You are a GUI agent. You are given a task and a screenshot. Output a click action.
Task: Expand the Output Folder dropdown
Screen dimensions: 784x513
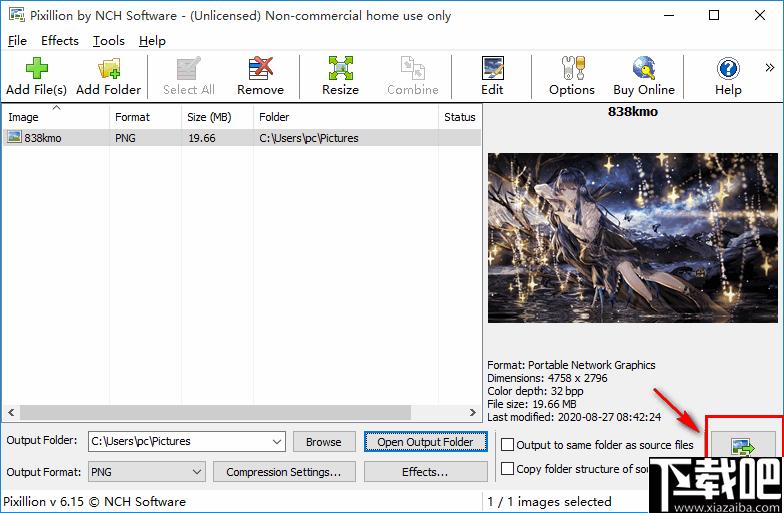tap(276, 442)
